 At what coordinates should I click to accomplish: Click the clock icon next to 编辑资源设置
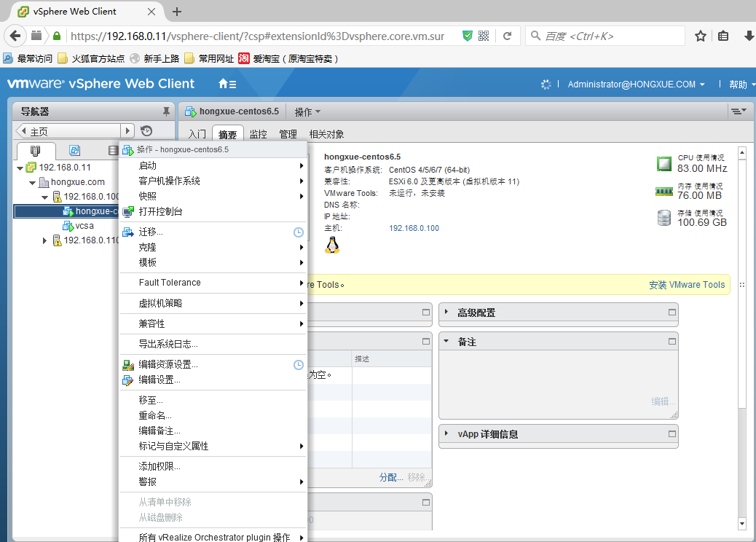299,365
